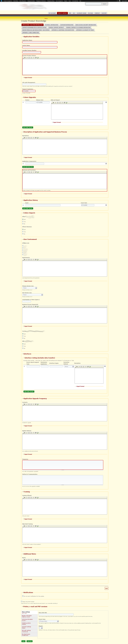Click Bold in Risk and Impact editor
The image size is (128, 644).
pyautogui.click(x=54, y=103)
